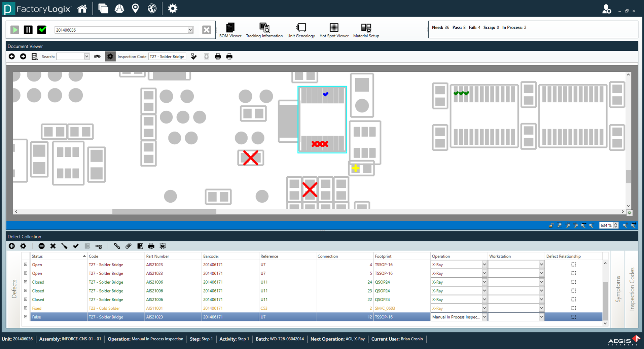Open Material Setup
644x349 pixels.
point(366,30)
